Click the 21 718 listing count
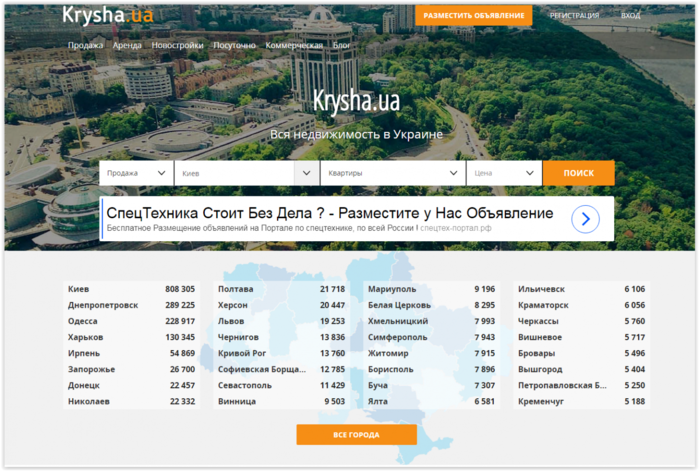 [333, 289]
